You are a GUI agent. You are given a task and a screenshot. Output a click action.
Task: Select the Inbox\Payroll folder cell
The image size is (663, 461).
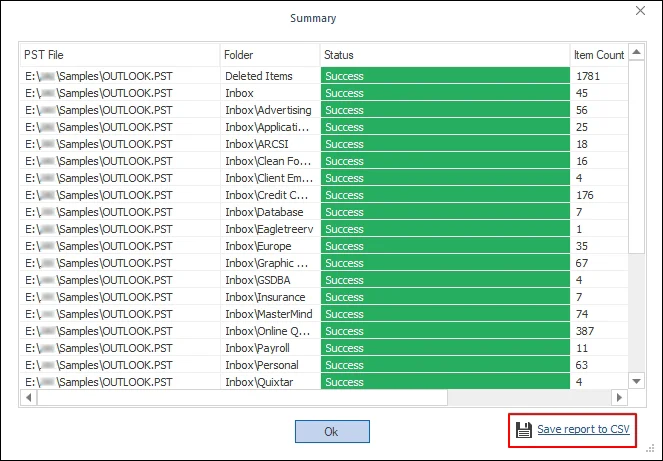coord(270,348)
